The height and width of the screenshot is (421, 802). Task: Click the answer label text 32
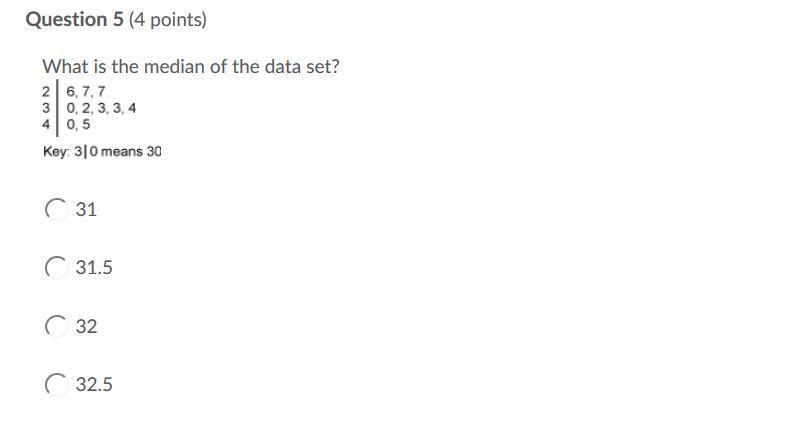[x=86, y=326]
